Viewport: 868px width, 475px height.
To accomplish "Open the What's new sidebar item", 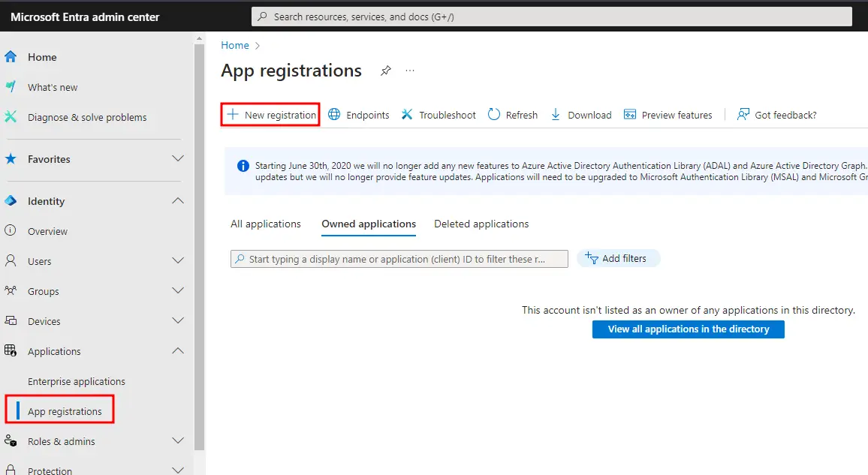I will click(53, 87).
